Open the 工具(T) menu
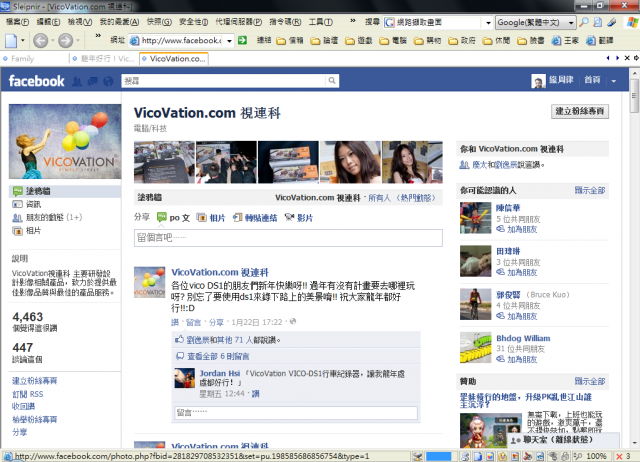The image size is (640, 462). point(320,22)
